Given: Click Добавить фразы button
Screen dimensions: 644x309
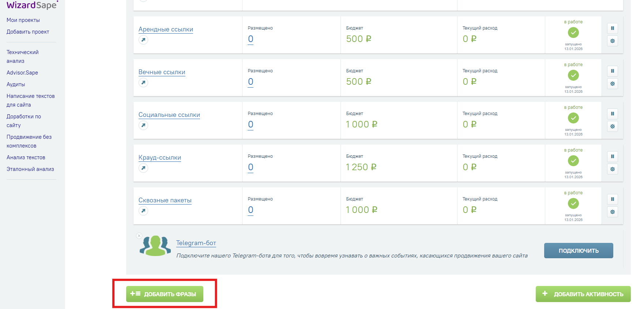Looking at the screenshot, I should tap(165, 294).
